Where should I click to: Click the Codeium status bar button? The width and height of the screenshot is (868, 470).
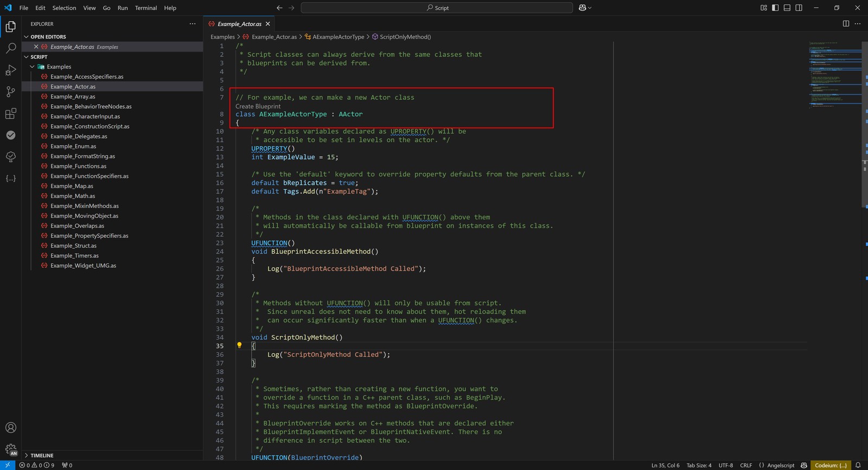[x=831, y=465]
